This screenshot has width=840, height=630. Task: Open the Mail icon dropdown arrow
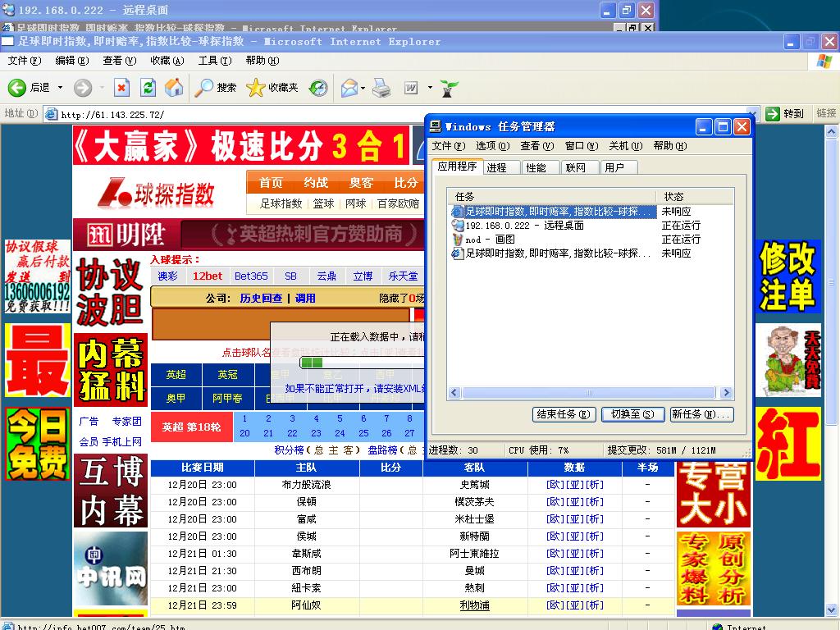[363, 88]
